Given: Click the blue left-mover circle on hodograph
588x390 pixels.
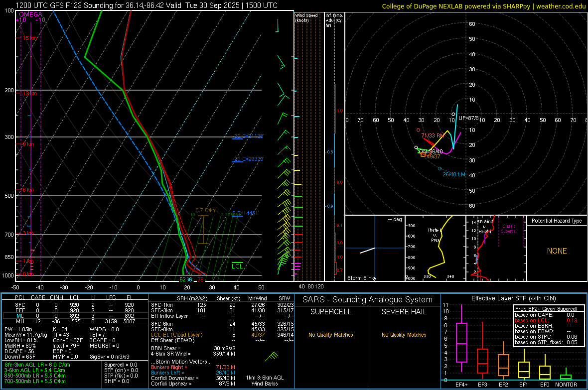Looking at the screenshot, I should pyautogui.click(x=440, y=169).
